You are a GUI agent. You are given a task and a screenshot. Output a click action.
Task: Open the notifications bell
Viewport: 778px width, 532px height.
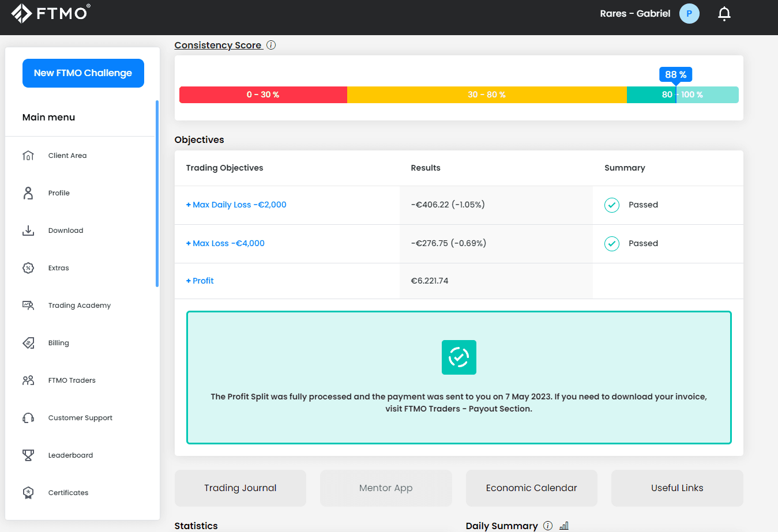pyautogui.click(x=724, y=14)
